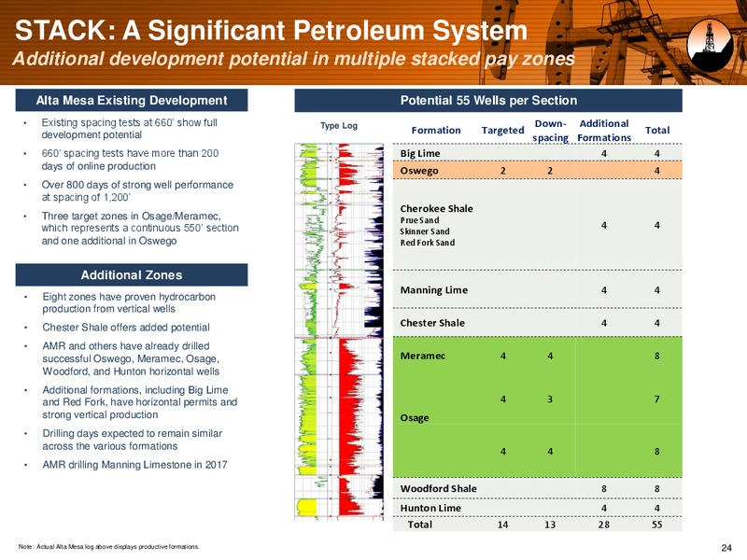Screen dimensions: 747x560
Task: Select the 'Meramec' row label
Action: click(423, 357)
